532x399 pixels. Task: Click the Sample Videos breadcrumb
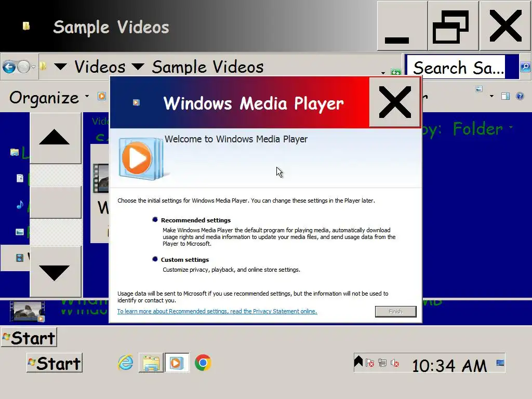click(208, 67)
